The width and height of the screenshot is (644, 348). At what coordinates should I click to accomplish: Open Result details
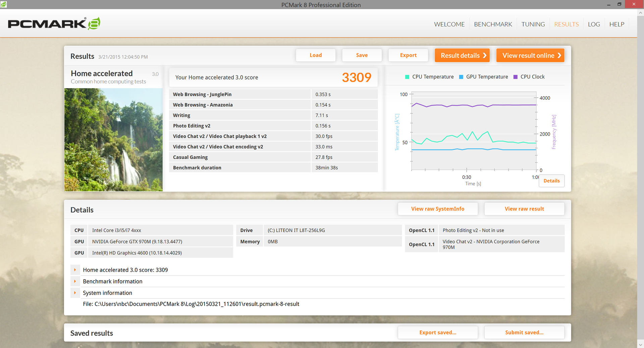pyautogui.click(x=462, y=55)
